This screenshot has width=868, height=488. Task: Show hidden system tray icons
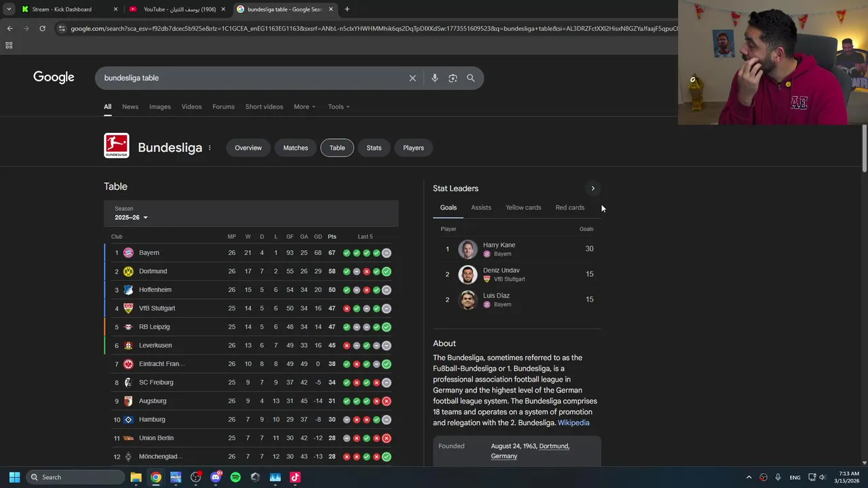point(749,477)
